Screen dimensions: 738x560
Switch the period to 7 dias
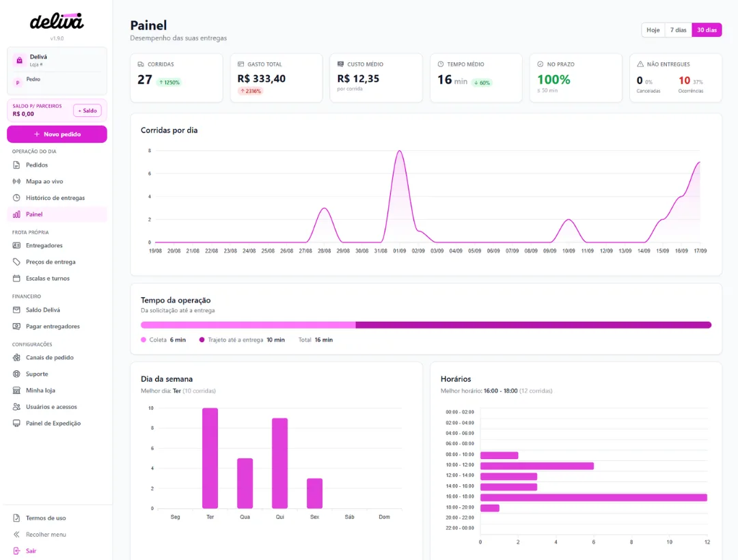(679, 30)
